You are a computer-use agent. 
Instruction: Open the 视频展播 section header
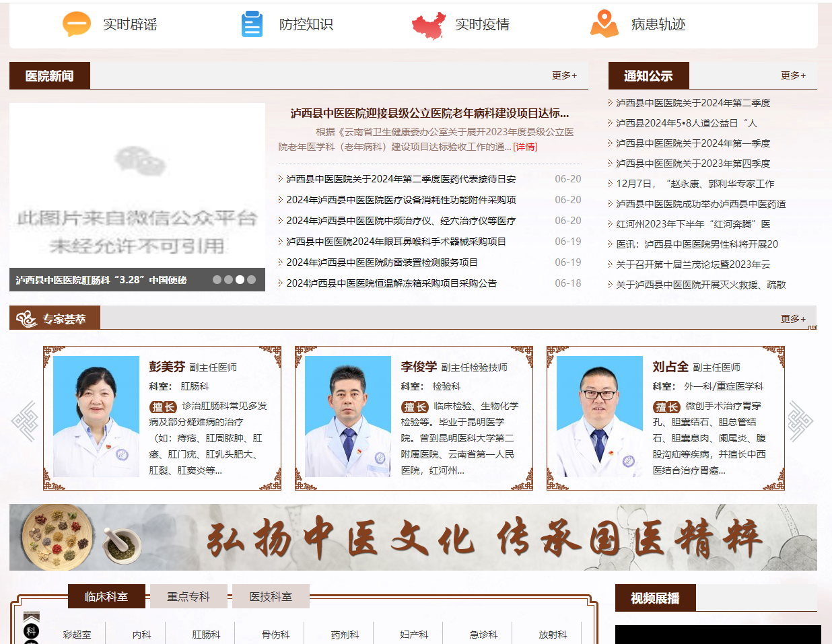pyautogui.click(x=656, y=598)
